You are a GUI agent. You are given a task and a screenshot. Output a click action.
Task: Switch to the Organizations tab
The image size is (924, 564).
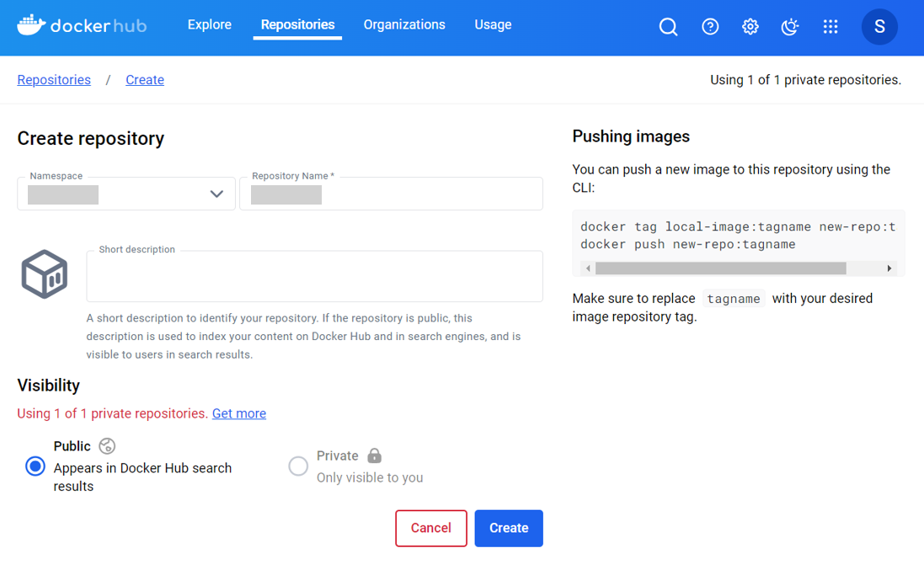(404, 24)
